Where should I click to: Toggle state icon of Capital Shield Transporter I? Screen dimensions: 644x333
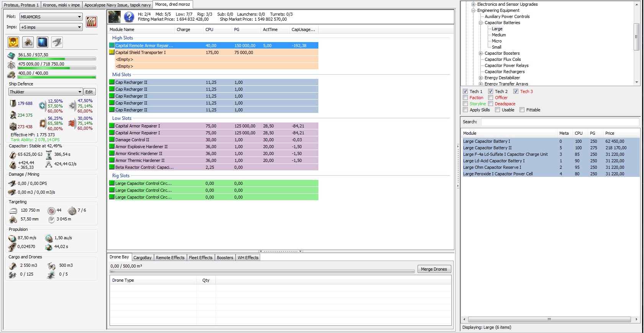click(112, 52)
